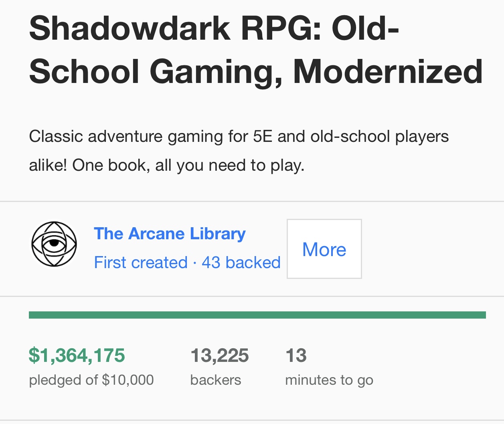Click the 13 minutes remaining number
The image size is (504, 424).
[x=296, y=355]
